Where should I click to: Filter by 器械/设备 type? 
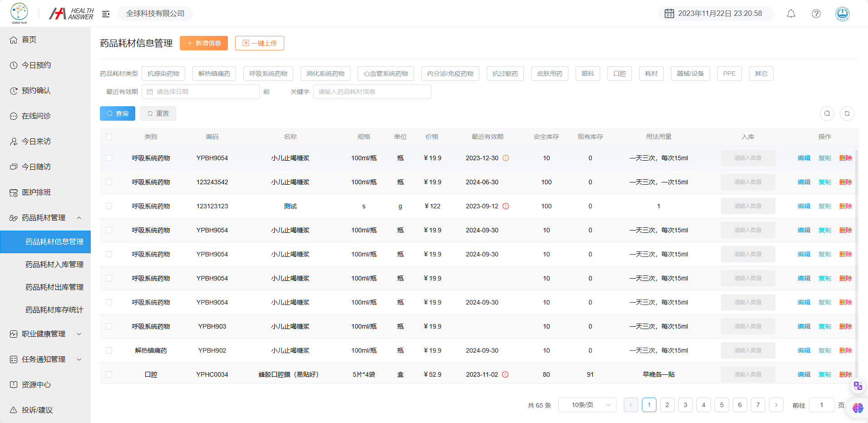coord(690,74)
